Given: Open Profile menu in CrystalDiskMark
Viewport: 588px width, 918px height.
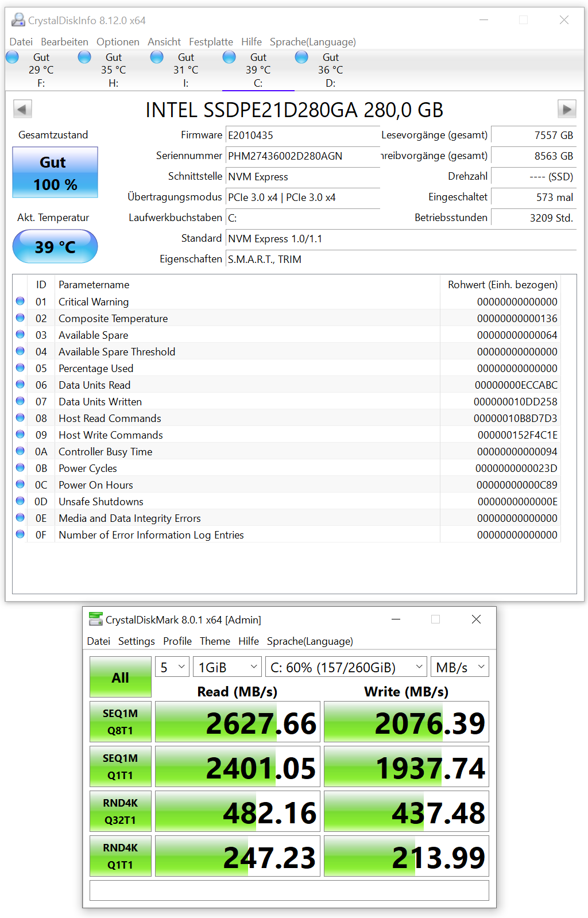Looking at the screenshot, I should coord(177,641).
